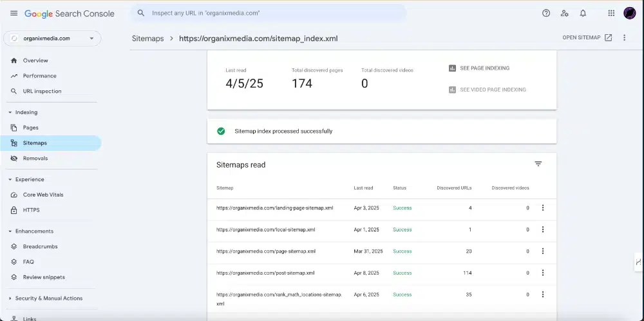Open more options for landing-page-sitemap.xml row
644x321 pixels.
[x=542, y=208]
